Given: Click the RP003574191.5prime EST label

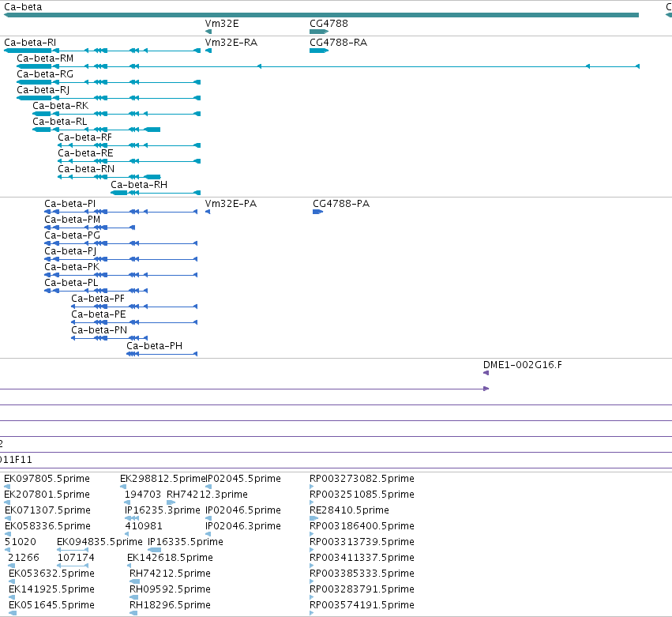Looking at the screenshot, I should (362, 605).
